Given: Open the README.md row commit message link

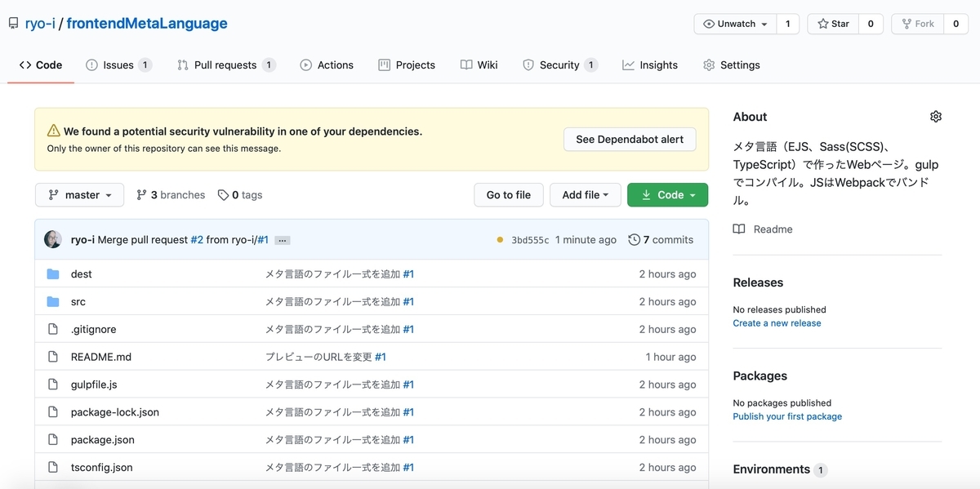Looking at the screenshot, I should (318, 357).
